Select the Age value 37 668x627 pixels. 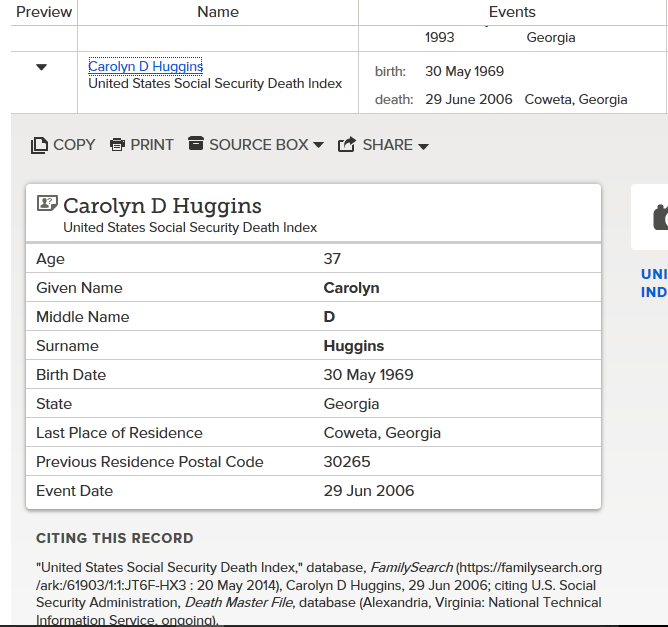click(332, 259)
